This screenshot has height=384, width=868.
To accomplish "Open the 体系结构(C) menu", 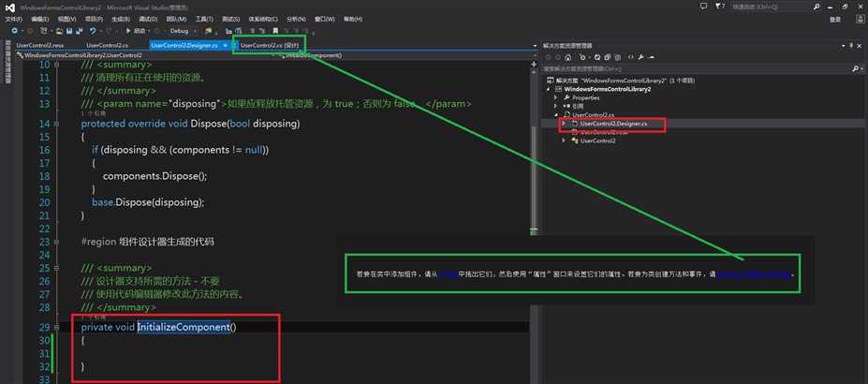I will tap(263, 19).
